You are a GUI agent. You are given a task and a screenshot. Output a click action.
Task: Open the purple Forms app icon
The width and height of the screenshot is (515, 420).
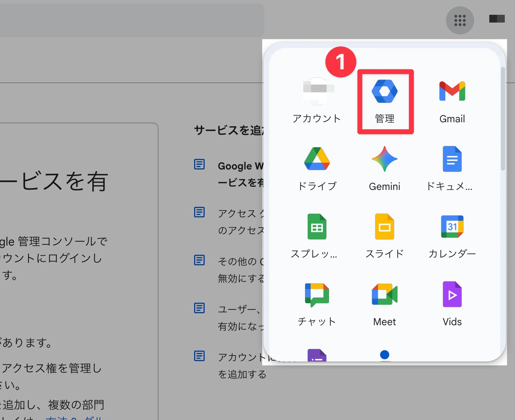point(317,355)
